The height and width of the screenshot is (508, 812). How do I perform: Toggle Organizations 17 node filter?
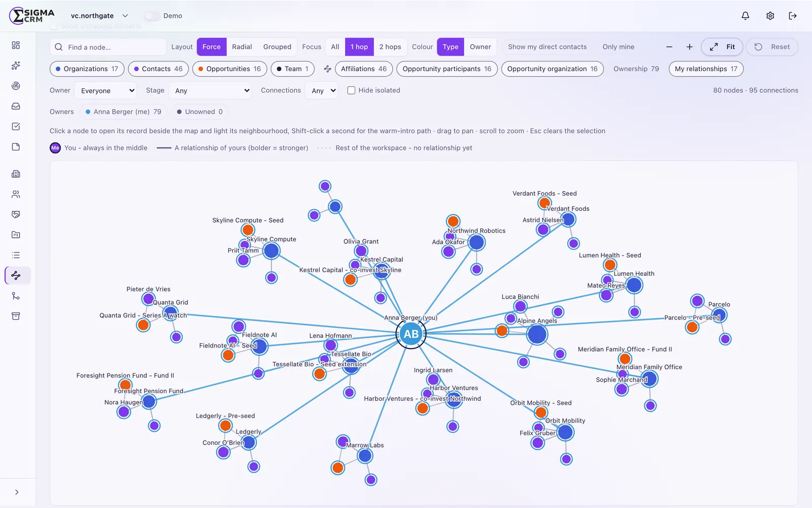[x=87, y=69]
